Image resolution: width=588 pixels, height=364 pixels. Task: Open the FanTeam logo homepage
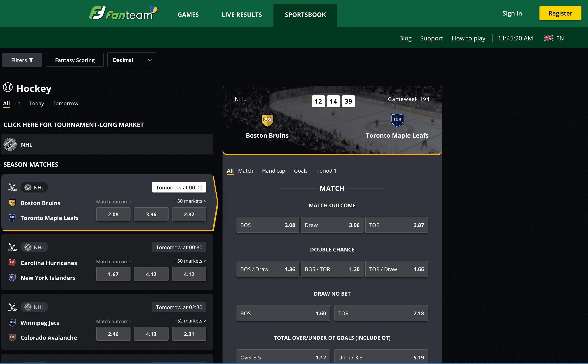pyautogui.click(x=123, y=13)
